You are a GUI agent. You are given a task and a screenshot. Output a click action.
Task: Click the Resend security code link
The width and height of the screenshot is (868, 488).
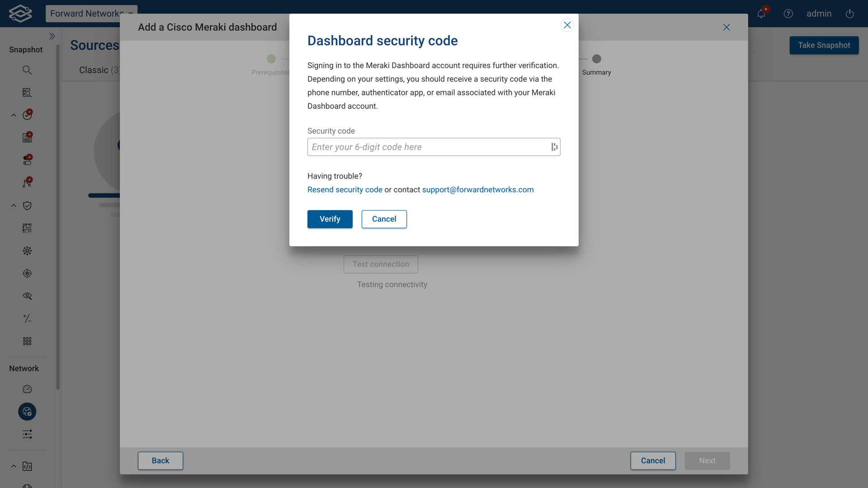click(344, 189)
